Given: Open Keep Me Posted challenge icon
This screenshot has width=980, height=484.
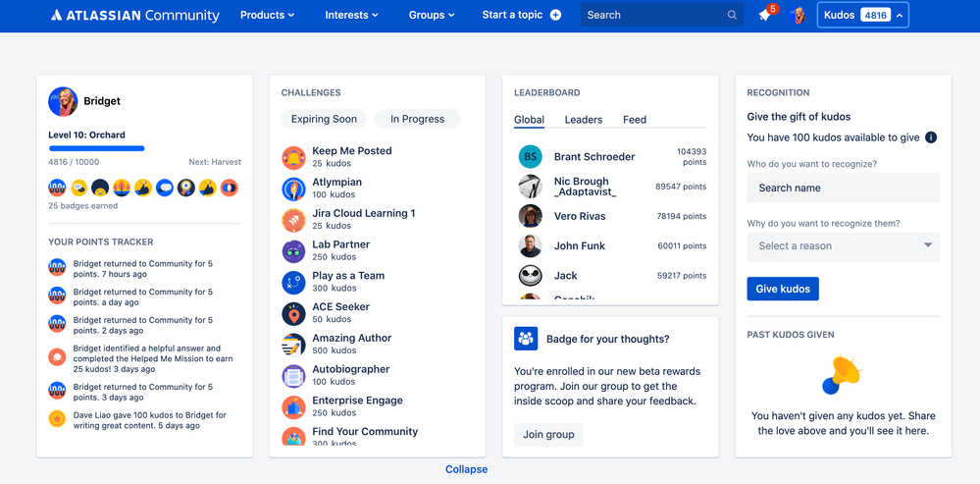Looking at the screenshot, I should (293, 158).
